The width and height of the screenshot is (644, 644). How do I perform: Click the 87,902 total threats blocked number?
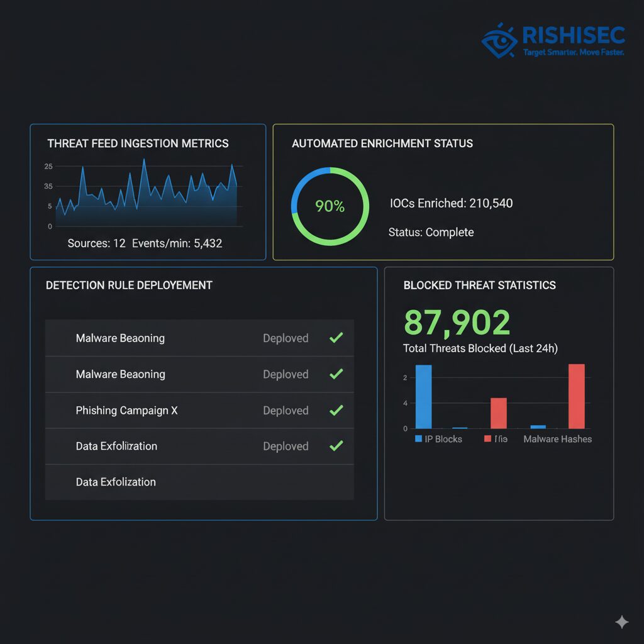457,323
